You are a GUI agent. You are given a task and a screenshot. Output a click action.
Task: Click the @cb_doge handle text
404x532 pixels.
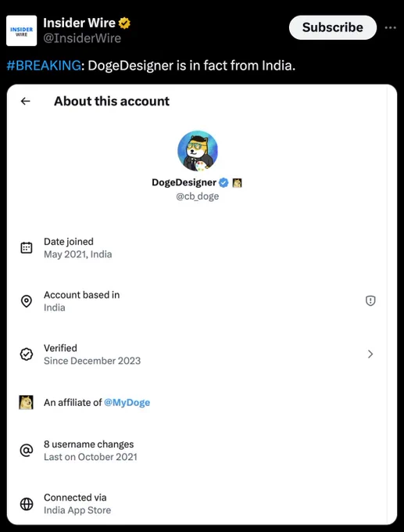click(x=197, y=196)
